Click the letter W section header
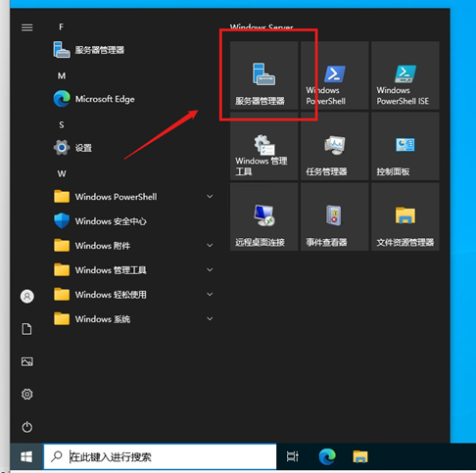476x473 pixels. click(x=62, y=174)
